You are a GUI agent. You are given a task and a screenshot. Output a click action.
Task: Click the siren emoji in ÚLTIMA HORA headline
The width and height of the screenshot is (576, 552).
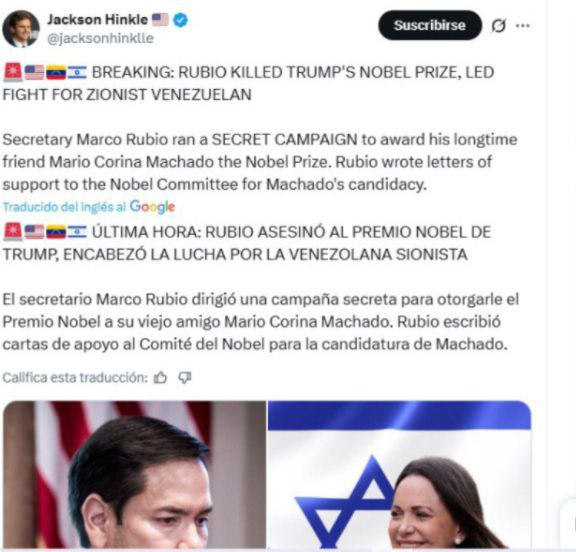[x=13, y=232]
